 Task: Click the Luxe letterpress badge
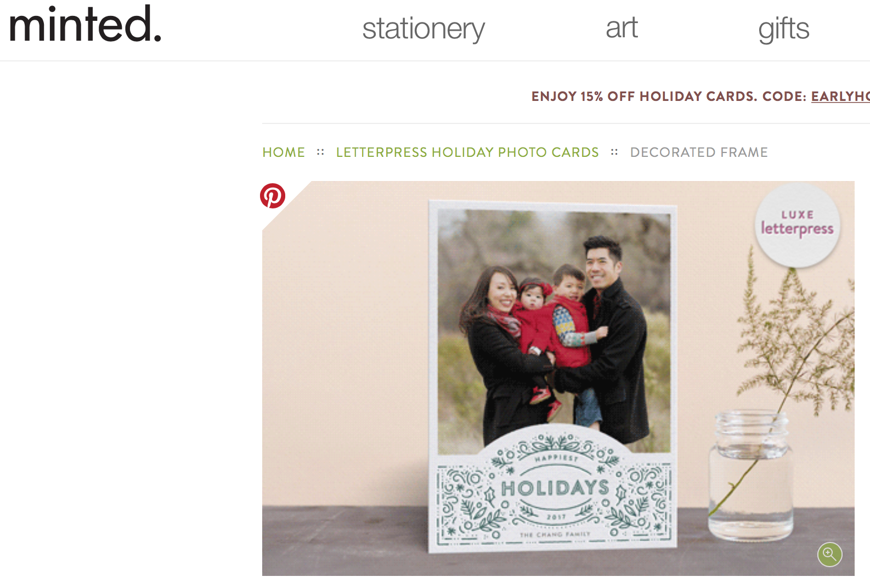(x=798, y=225)
